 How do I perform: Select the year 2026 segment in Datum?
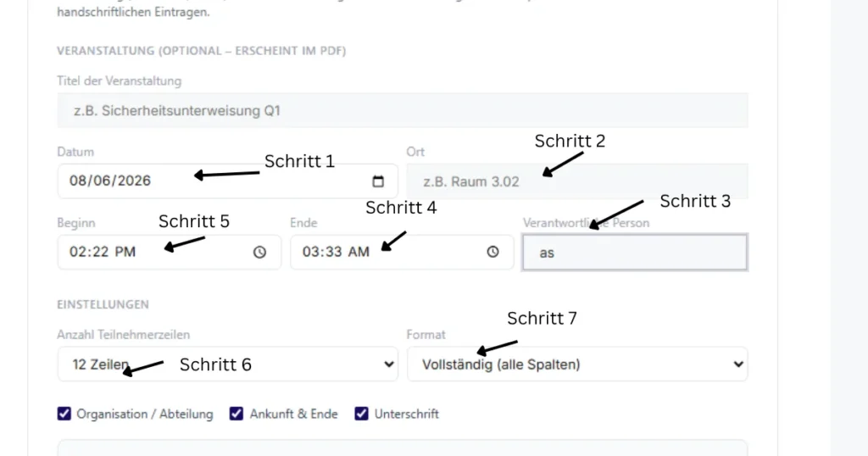click(x=134, y=181)
